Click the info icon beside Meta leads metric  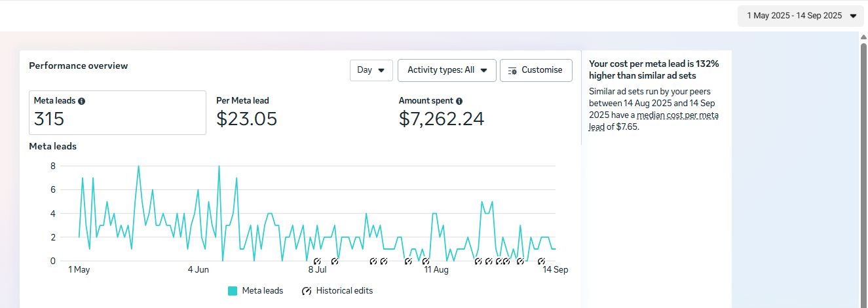click(x=82, y=101)
